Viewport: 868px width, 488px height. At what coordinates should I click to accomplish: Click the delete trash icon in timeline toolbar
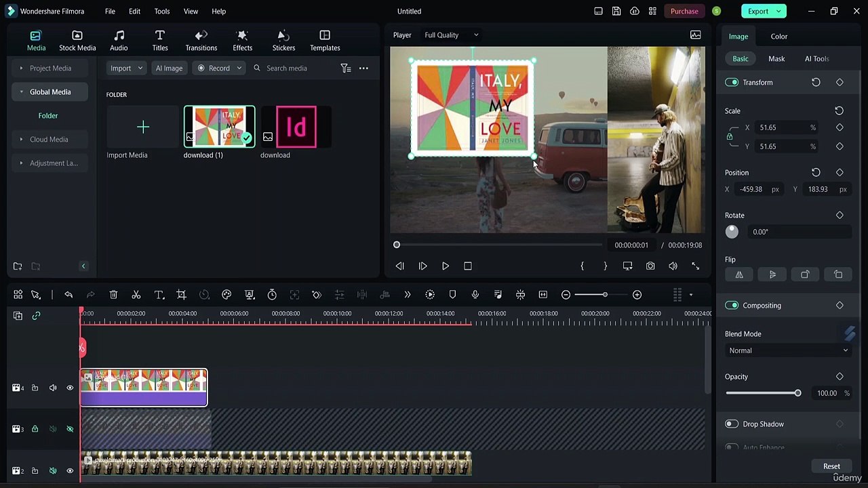tap(114, 295)
